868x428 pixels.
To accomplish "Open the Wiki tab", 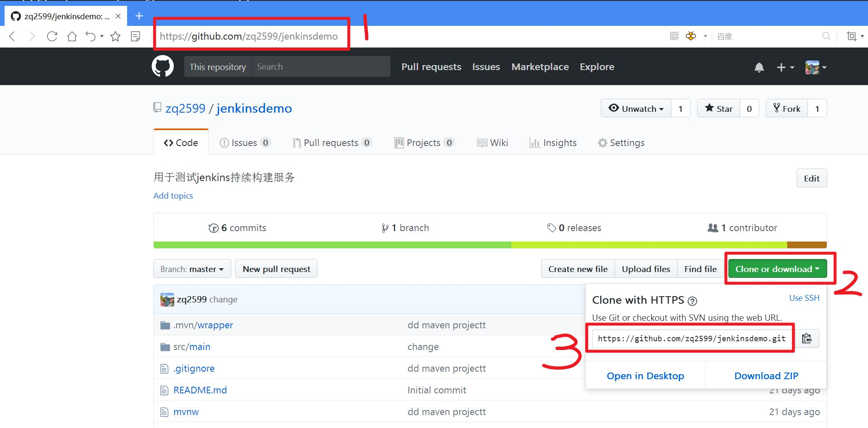I will point(493,143).
